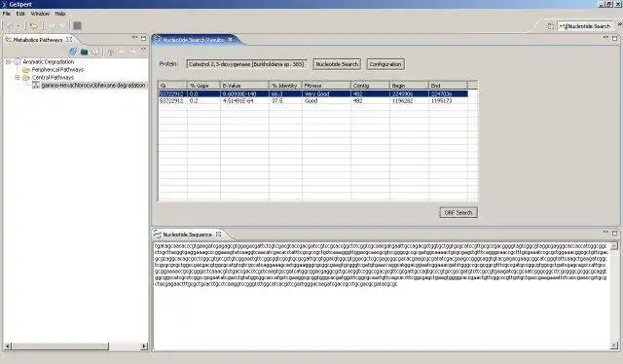Sort results by End column header
Image resolution: width=623 pixels, height=364 pixels.
click(448, 85)
